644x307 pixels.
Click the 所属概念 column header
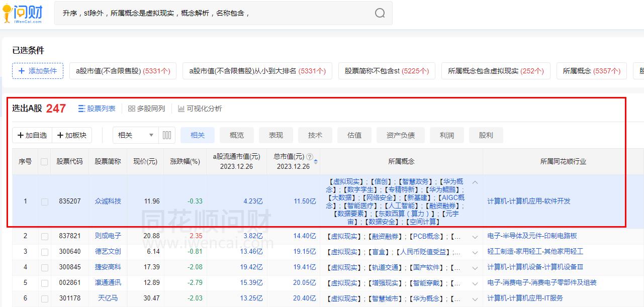[401, 162]
